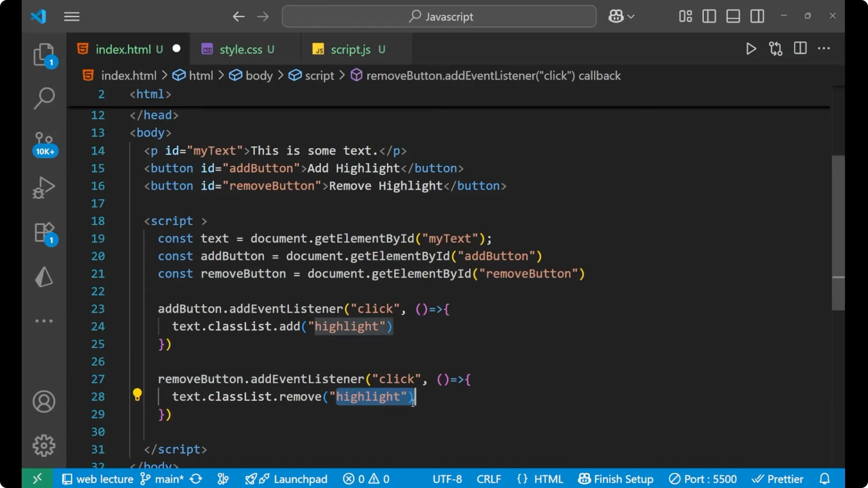This screenshot has height=488, width=868.
Task: Toggle the primary sidebar visibility
Action: click(709, 16)
